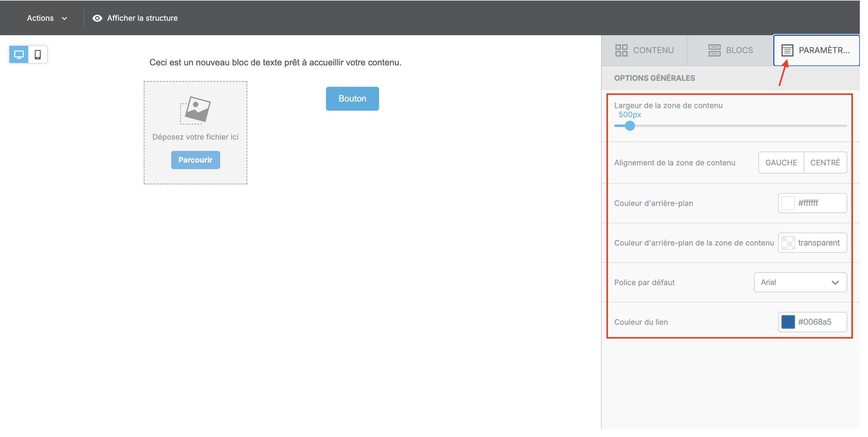The image size is (868, 437).
Task: Switch to mobile preview mode
Action: 38,55
